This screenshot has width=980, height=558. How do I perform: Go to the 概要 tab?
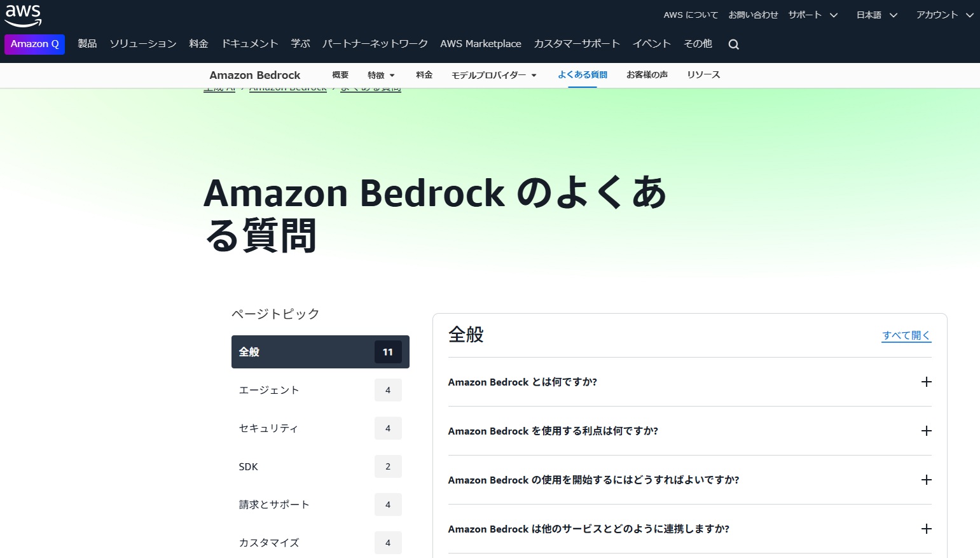(340, 75)
